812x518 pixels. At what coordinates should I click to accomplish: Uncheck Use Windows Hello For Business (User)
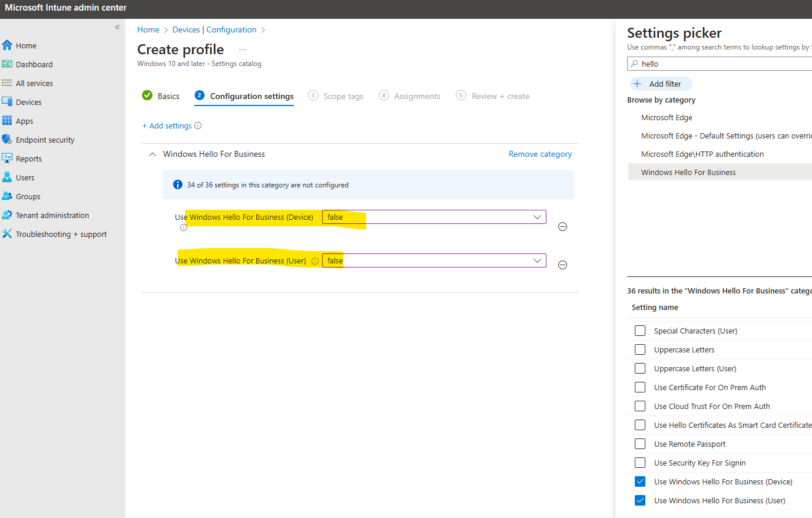tap(640, 500)
